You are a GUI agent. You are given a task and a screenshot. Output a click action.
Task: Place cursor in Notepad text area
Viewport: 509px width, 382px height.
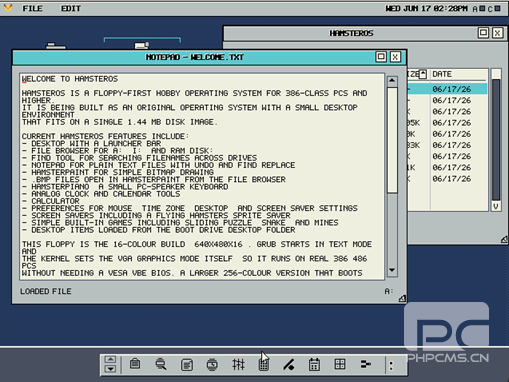[202, 176]
